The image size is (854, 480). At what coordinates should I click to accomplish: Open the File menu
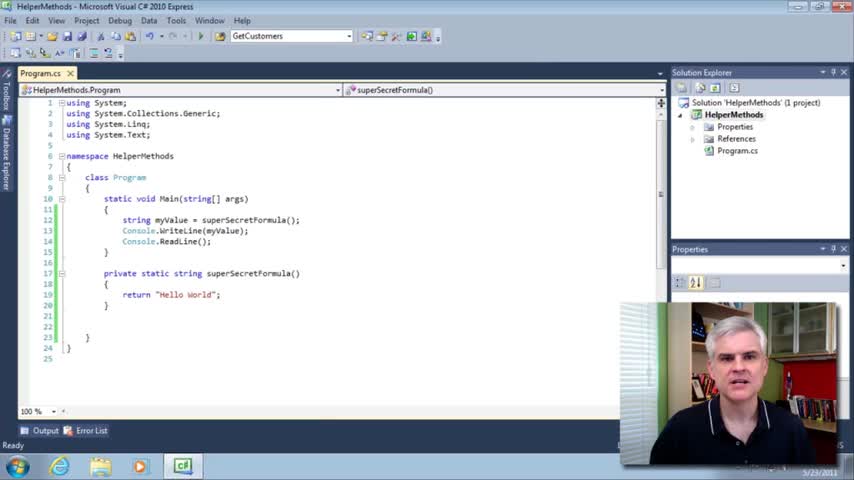tap(10, 21)
